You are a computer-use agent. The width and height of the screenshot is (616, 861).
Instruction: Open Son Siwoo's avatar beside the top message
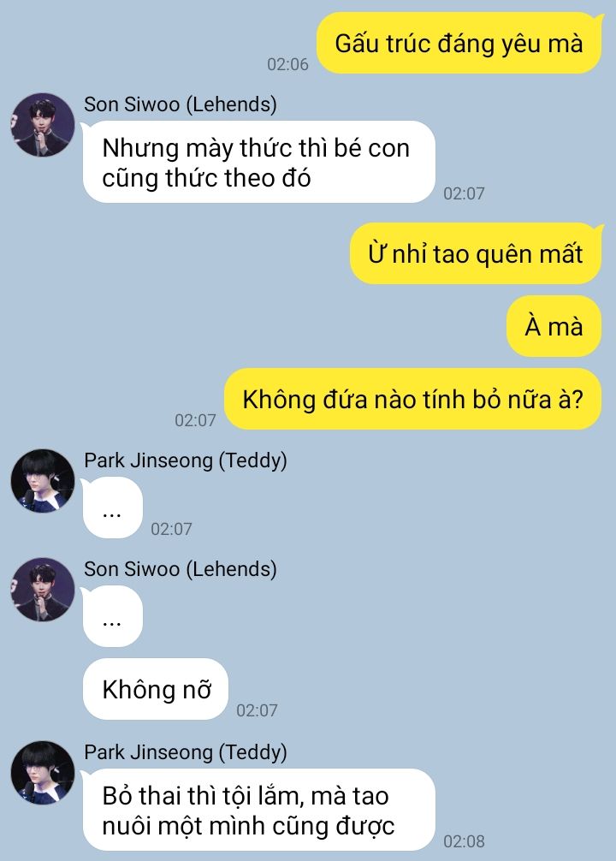(43, 125)
